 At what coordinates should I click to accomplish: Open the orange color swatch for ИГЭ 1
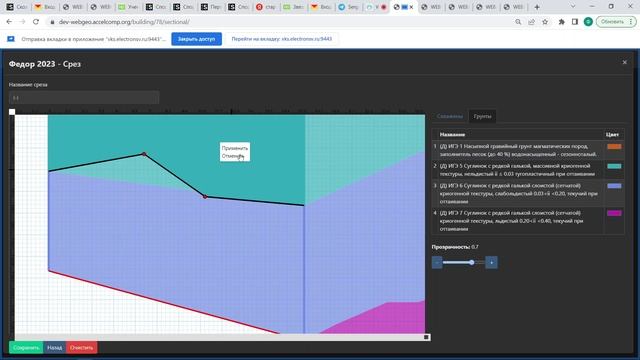(614, 147)
